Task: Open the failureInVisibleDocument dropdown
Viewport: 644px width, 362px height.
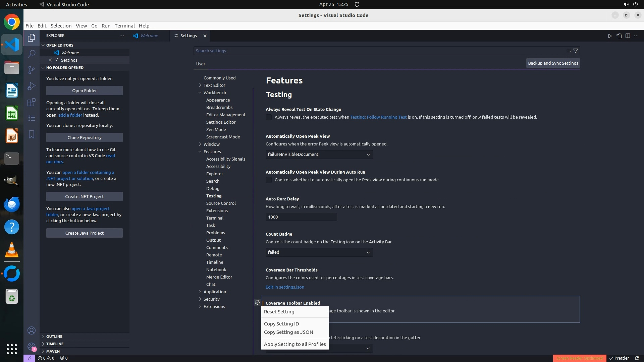Action: coord(319,155)
